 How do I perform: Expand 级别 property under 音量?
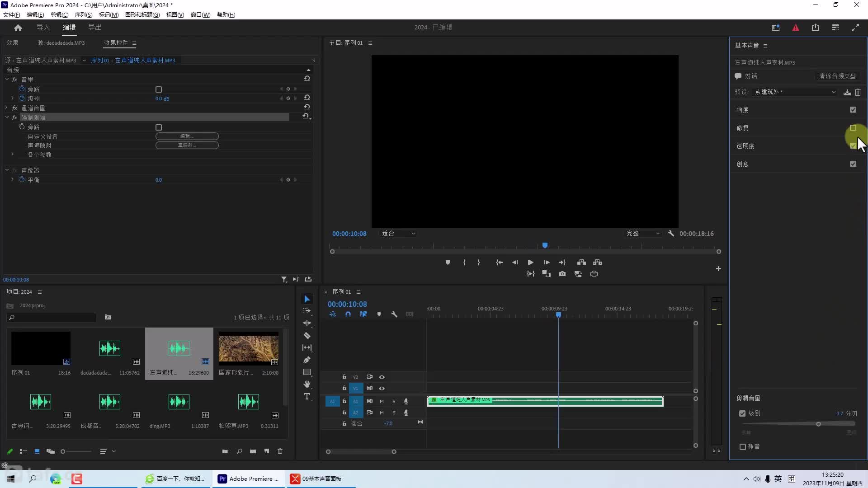coord(12,98)
